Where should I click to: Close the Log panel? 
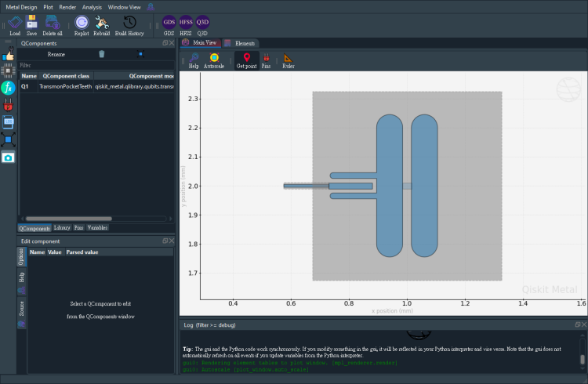coord(584,324)
